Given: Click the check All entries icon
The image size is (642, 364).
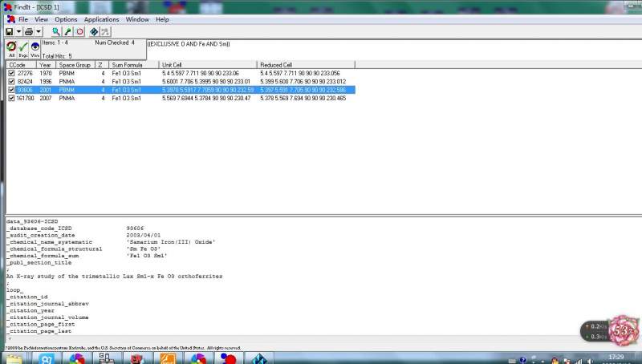Looking at the screenshot, I should (11, 49).
